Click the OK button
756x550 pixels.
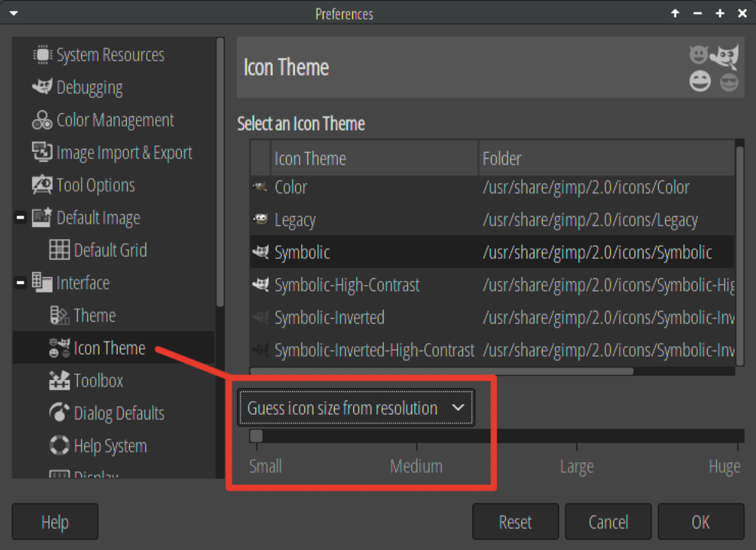(700, 522)
